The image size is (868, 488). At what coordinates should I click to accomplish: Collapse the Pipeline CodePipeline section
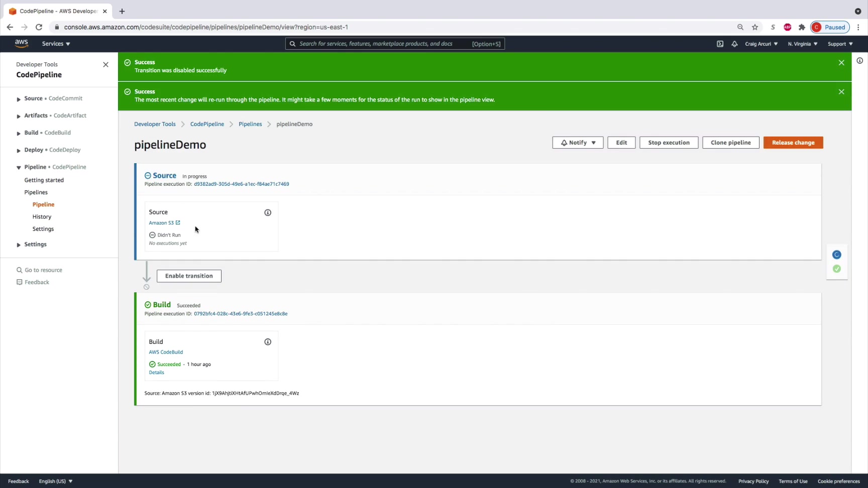[19, 167]
